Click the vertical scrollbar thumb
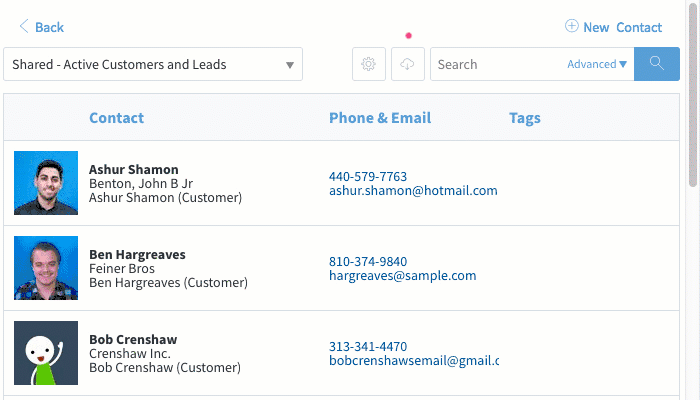 692,94
